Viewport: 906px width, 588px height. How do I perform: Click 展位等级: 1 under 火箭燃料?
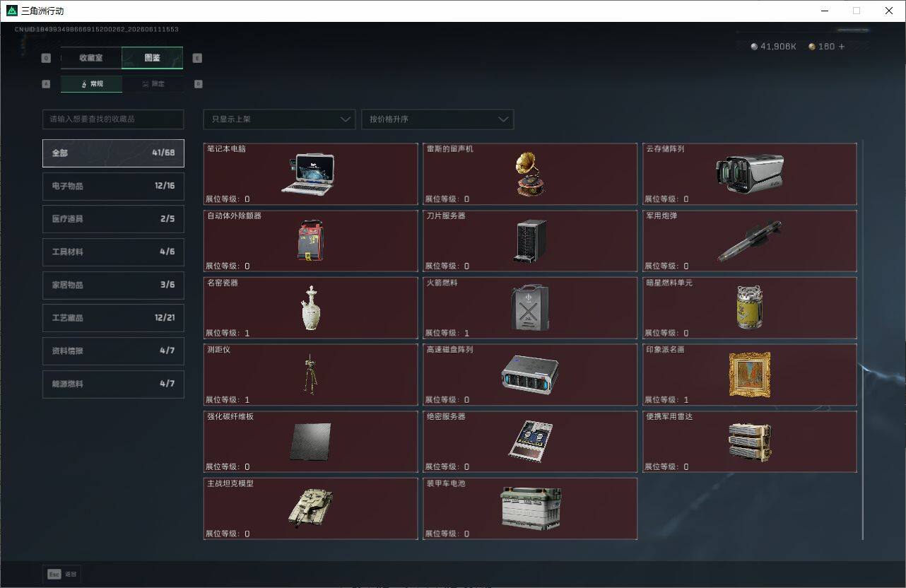[x=447, y=333]
